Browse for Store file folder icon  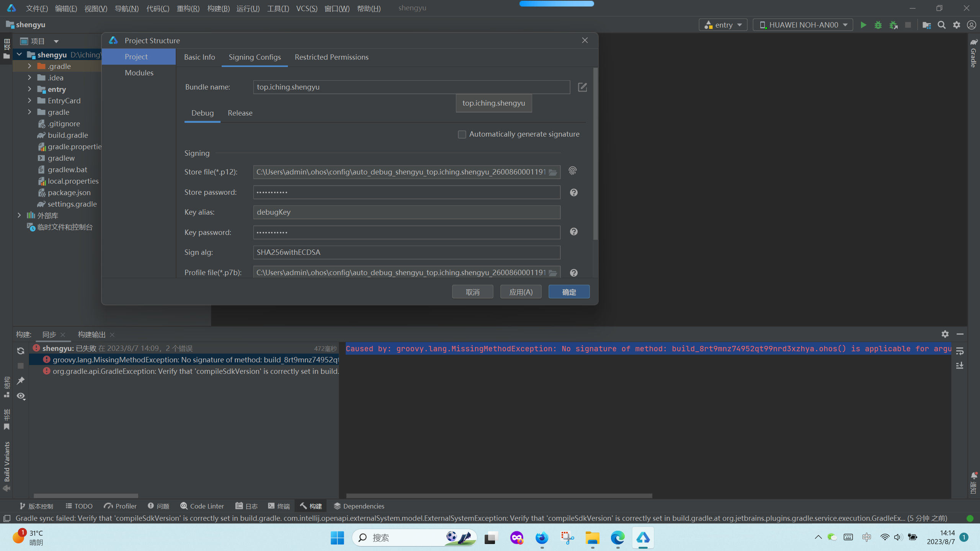pyautogui.click(x=553, y=172)
